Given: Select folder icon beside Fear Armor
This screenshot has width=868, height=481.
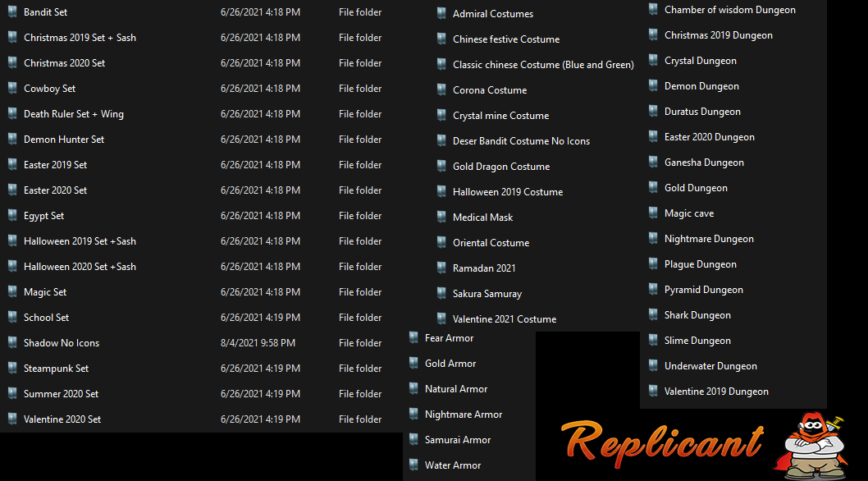Looking at the screenshot, I should coord(413,337).
